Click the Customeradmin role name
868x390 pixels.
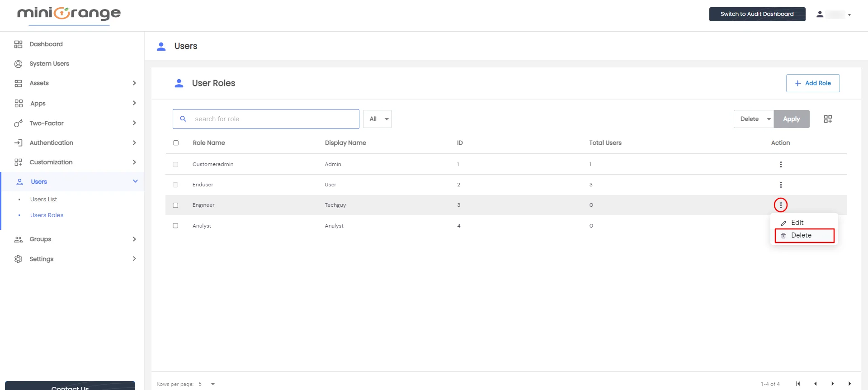point(213,164)
